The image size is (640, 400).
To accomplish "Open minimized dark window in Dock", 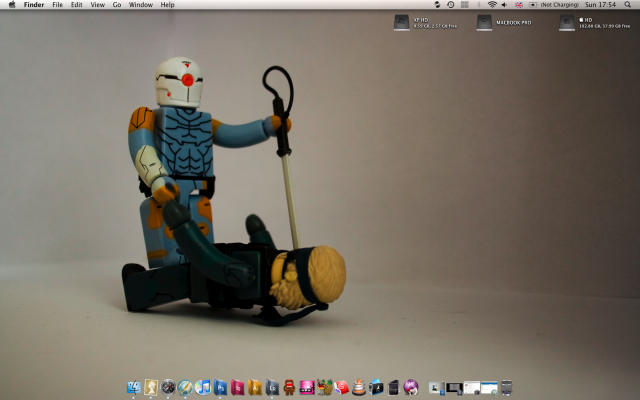I will pyautogui.click(x=454, y=388).
